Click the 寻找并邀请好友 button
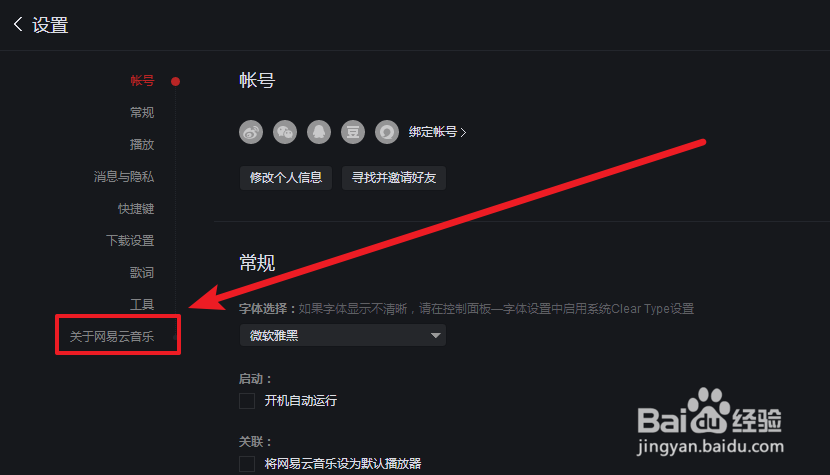Screen dimensions: 830x475 (394, 177)
